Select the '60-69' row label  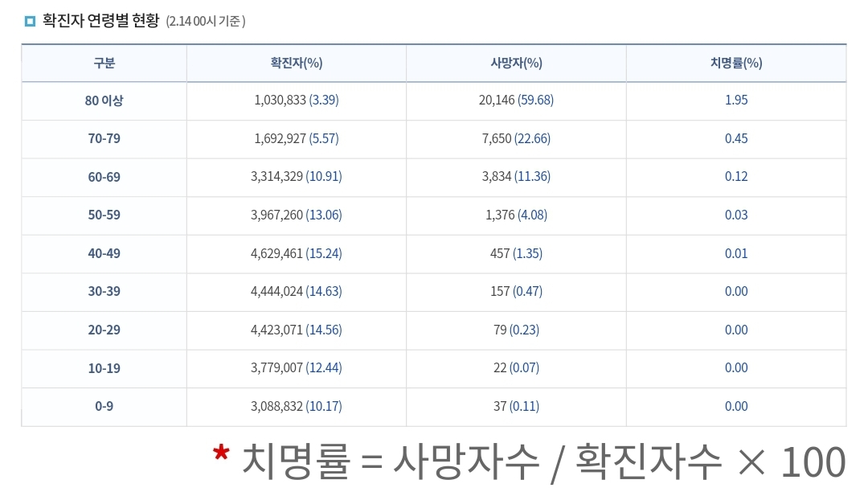click(x=104, y=177)
